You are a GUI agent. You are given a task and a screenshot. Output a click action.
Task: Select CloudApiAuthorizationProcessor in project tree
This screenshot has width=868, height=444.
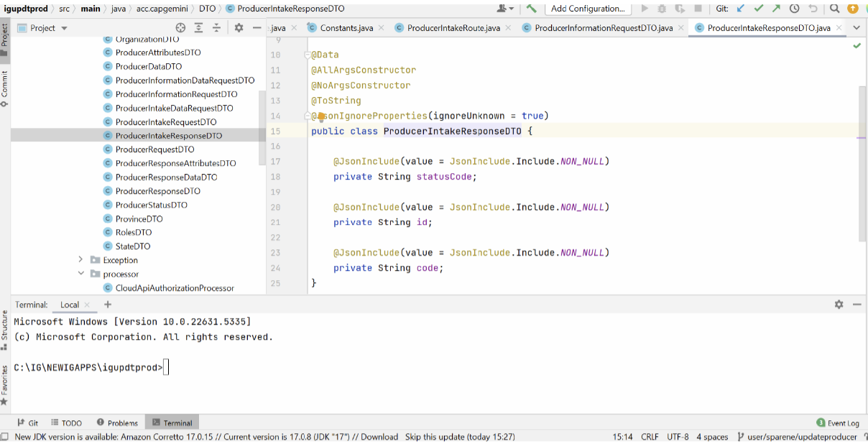coord(175,288)
